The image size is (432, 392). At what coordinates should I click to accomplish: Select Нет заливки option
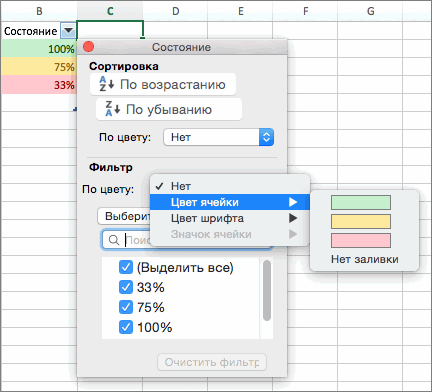click(365, 259)
